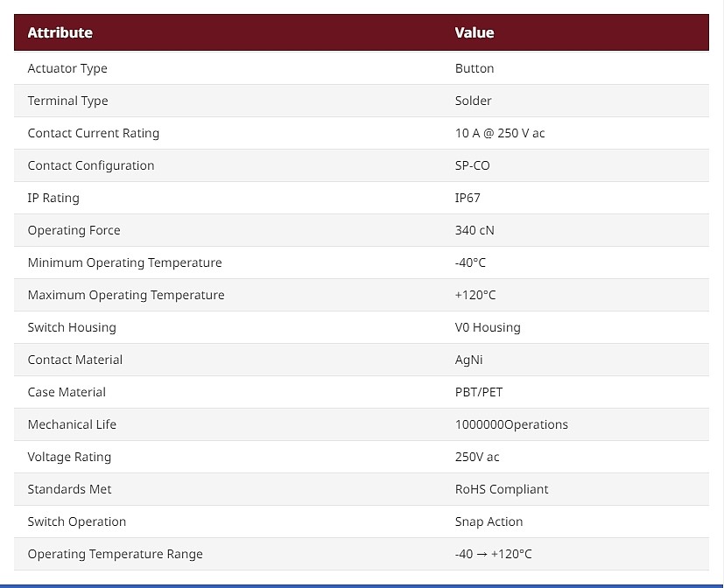Click the Mechanical Life label

[72, 424]
